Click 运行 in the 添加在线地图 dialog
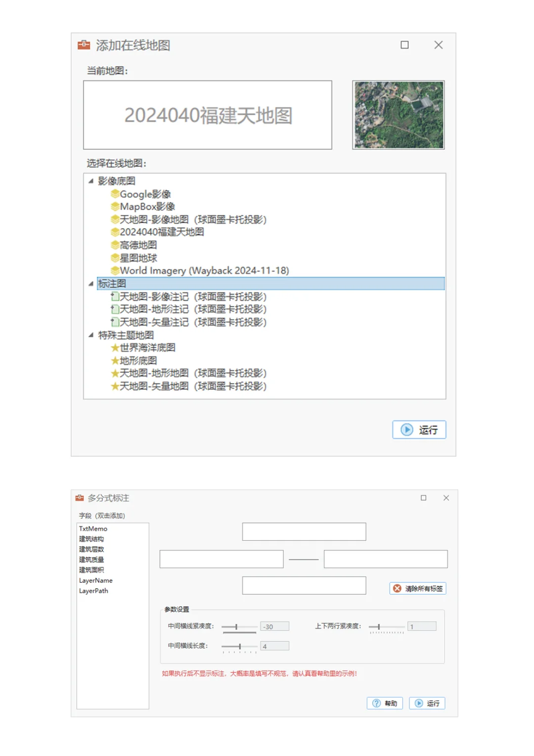The width and height of the screenshot is (534, 756). [419, 429]
